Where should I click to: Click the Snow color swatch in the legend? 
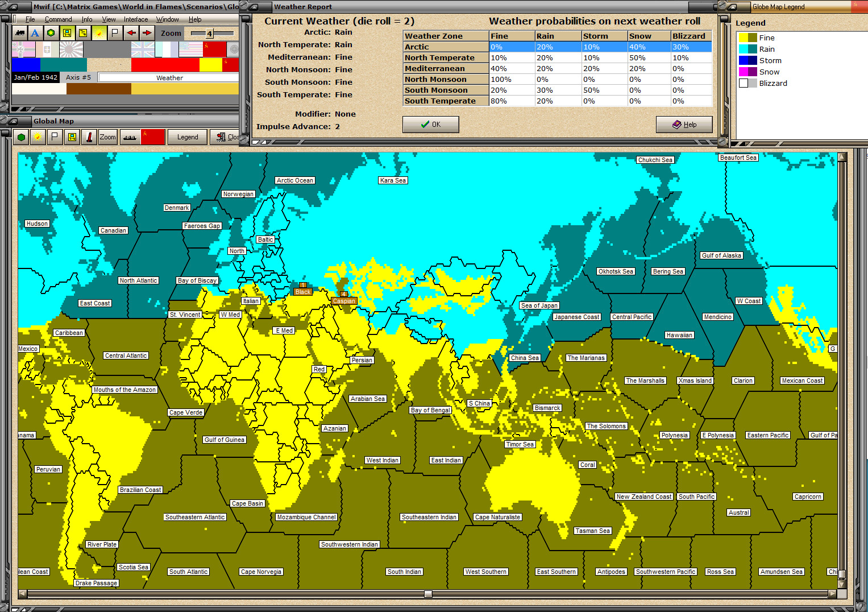[x=747, y=72]
